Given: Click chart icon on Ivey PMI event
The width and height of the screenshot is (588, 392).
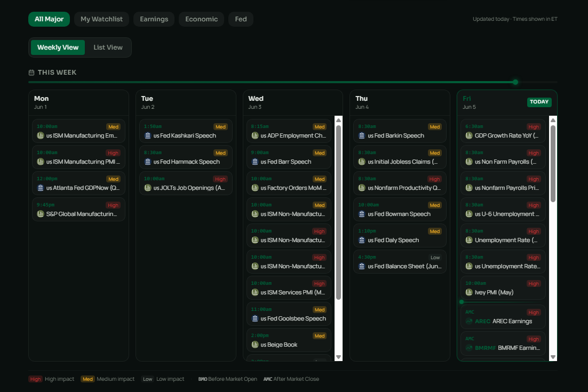Looking at the screenshot, I should point(469,293).
